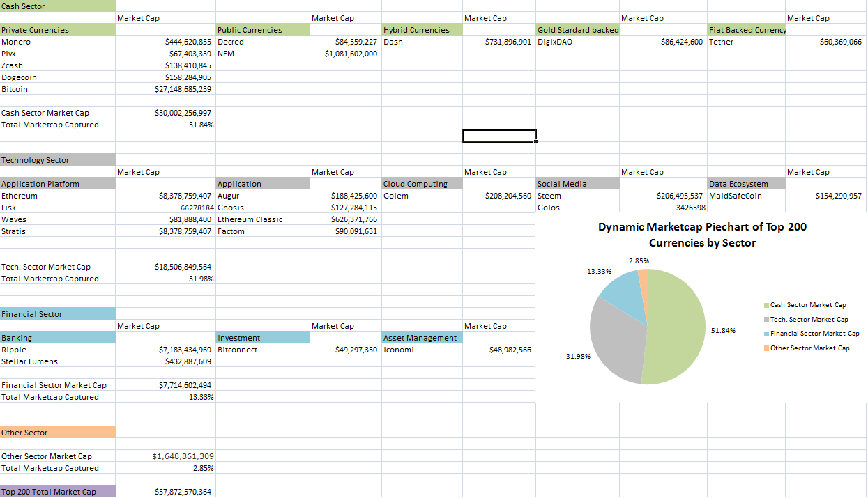Click the Tether cell
This screenshot has width=868, height=498.
click(747, 42)
